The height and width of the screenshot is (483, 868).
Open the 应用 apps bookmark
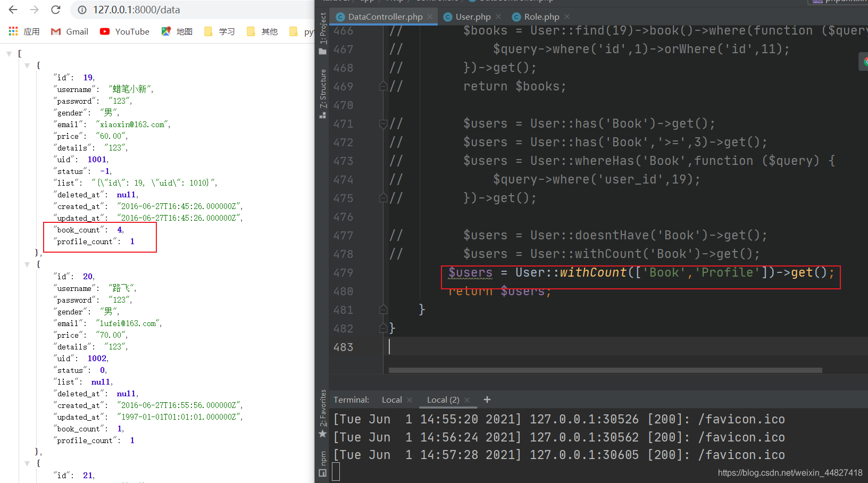click(24, 31)
